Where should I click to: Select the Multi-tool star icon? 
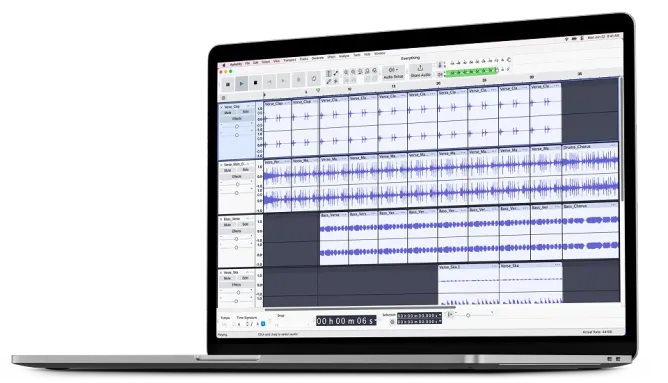tap(336, 81)
